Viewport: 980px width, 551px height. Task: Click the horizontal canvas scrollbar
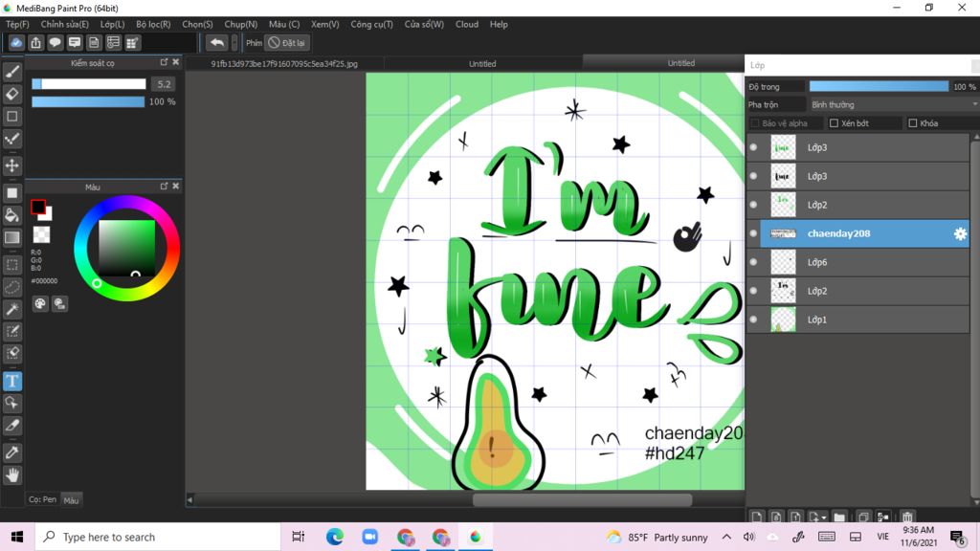[582, 499]
